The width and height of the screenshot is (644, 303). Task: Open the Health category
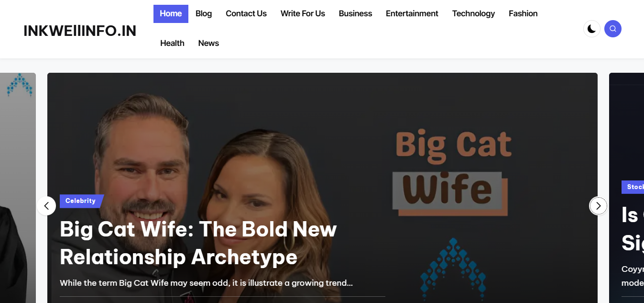pos(172,43)
